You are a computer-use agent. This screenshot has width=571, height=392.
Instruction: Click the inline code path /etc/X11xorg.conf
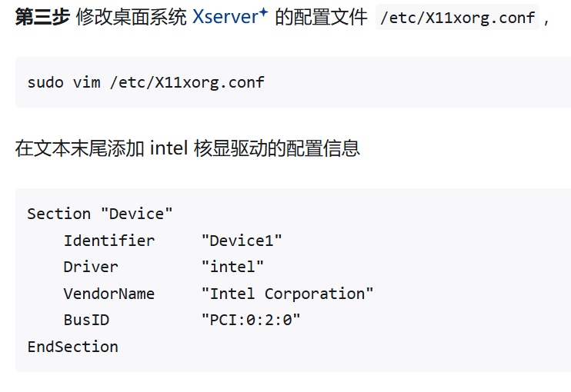pos(457,18)
